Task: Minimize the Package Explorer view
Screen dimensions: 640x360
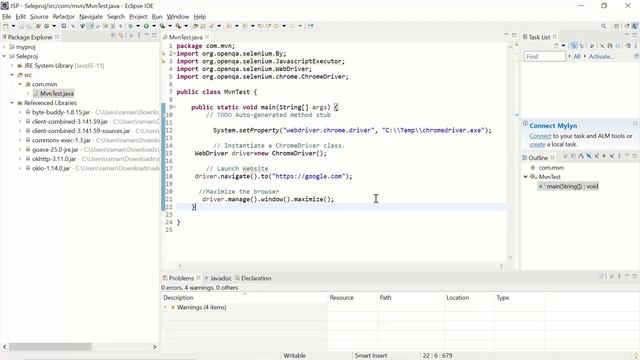Action: [147, 35]
